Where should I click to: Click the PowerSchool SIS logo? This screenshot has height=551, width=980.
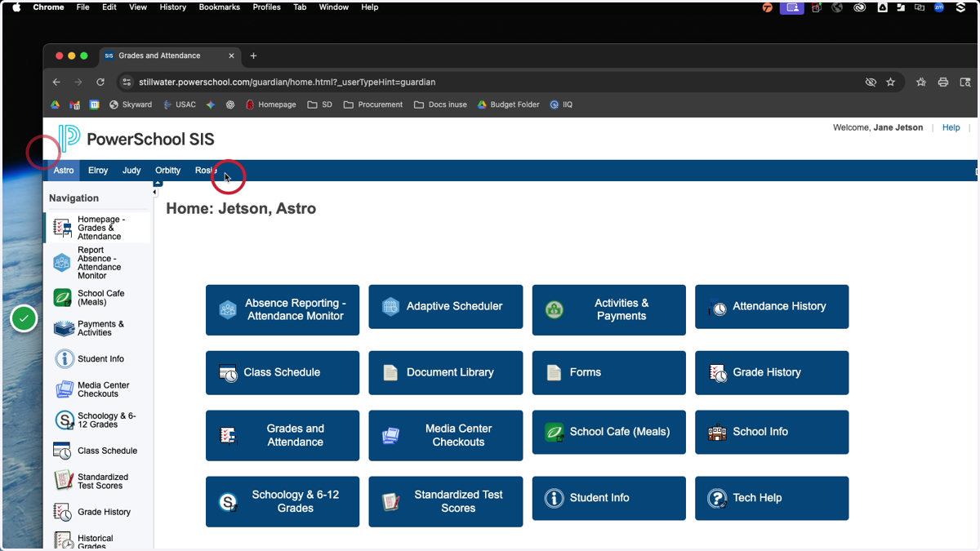coord(136,139)
